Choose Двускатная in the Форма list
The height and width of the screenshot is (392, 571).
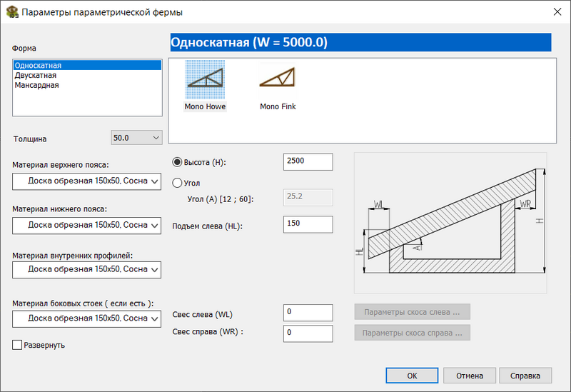pos(87,75)
